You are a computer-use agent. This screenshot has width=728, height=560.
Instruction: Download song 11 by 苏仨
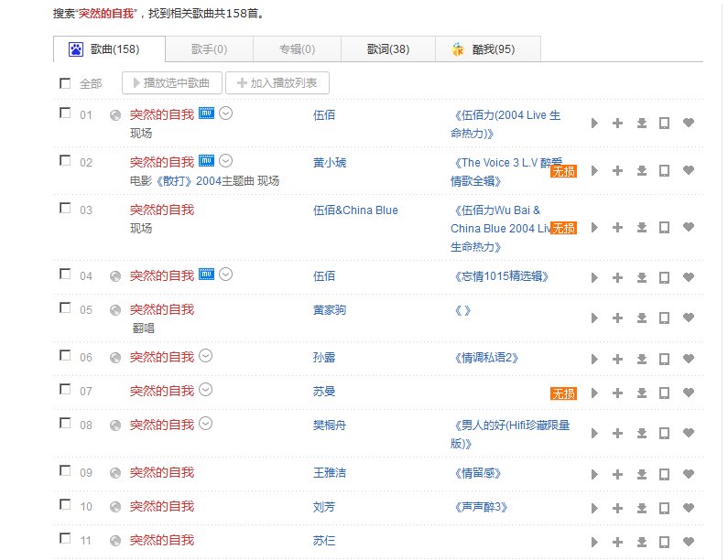coord(642,543)
